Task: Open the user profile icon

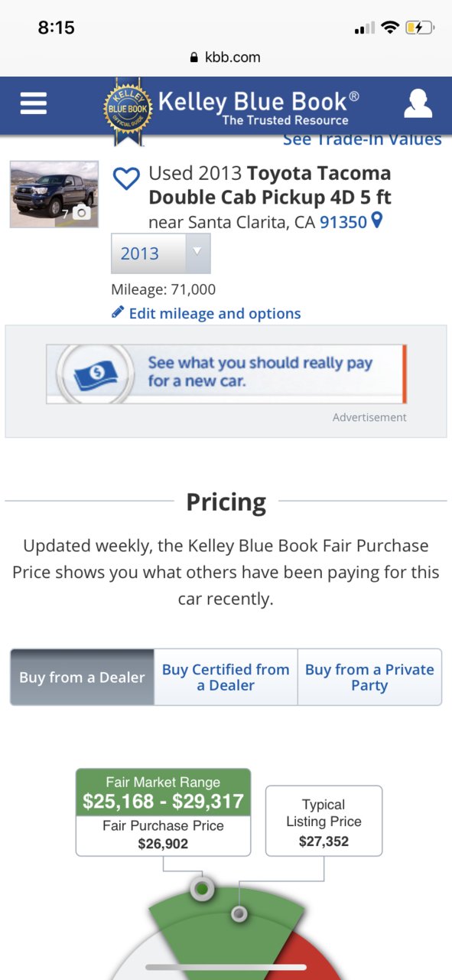Action: tap(418, 103)
